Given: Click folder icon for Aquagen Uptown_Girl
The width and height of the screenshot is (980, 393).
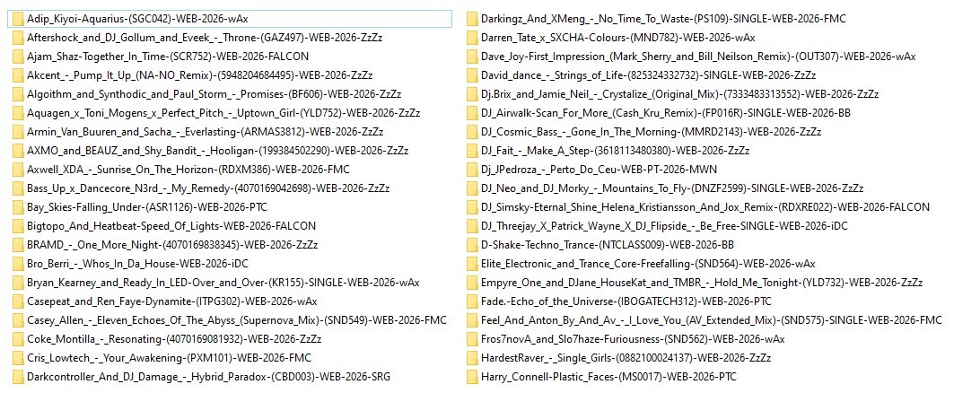Looking at the screenshot, I should 18,113.
